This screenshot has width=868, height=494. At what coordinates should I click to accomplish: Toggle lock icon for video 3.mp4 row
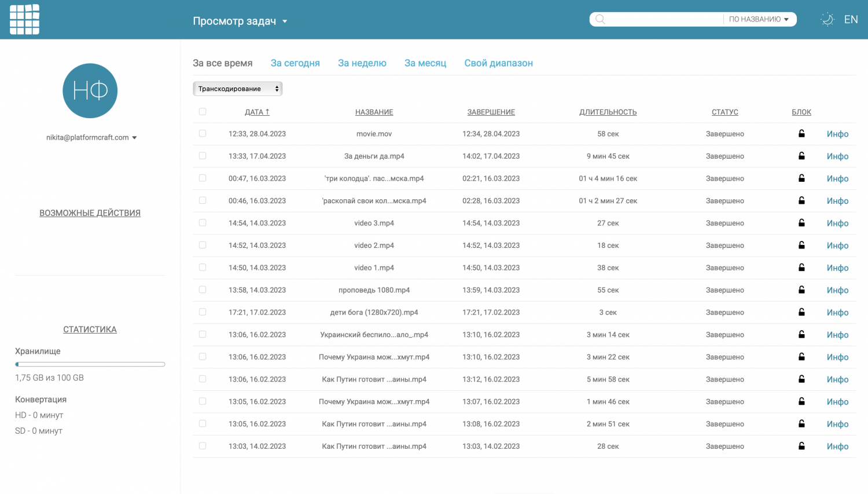[801, 223]
